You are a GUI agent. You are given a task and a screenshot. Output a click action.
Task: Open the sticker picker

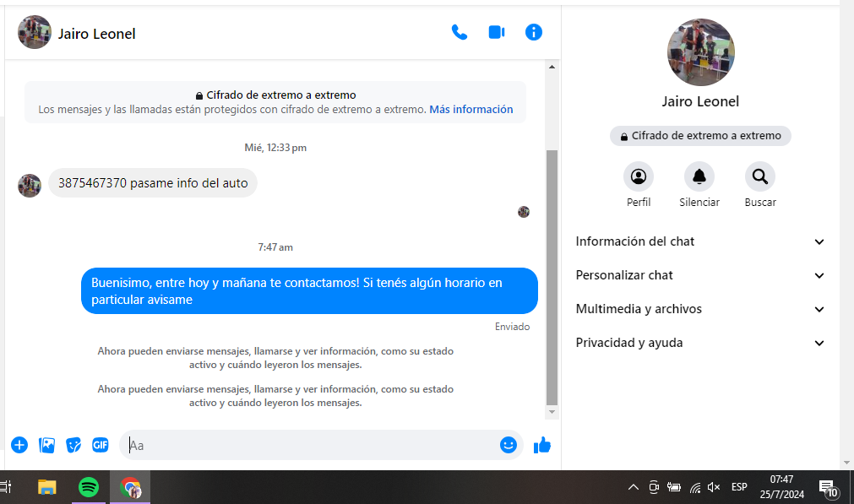[x=74, y=445]
